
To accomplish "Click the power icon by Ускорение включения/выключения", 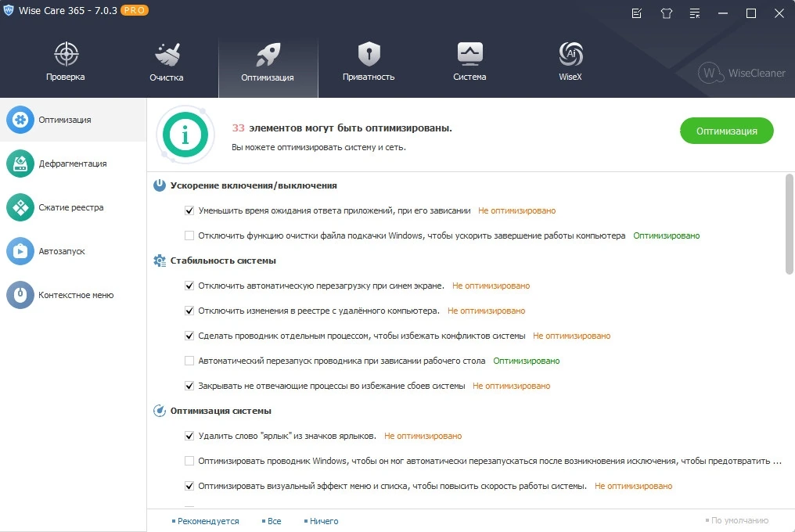I will click(160, 185).
